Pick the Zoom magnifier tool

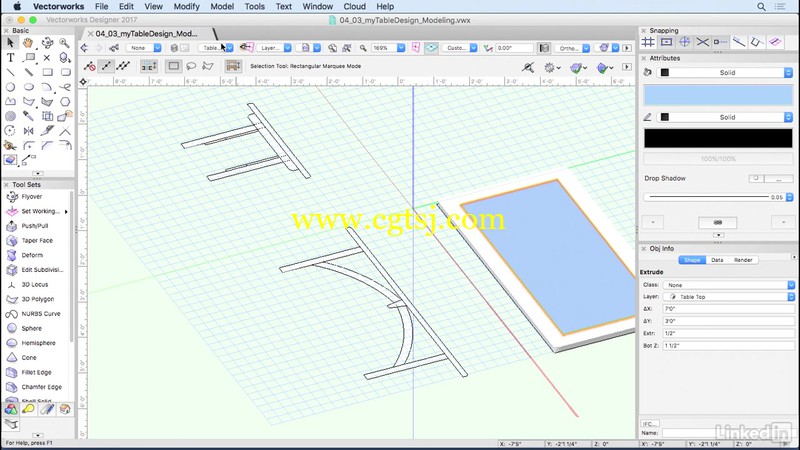(x=65, y=43)
